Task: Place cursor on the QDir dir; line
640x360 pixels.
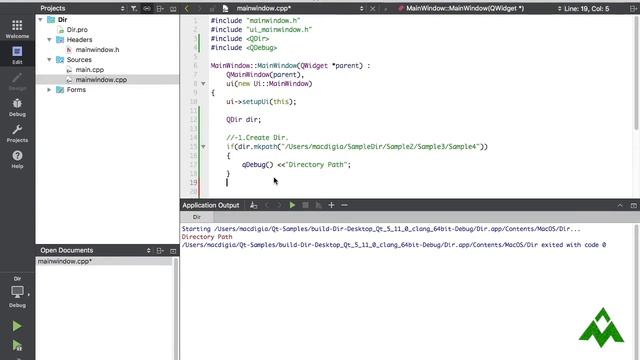Action: (243, 120)
